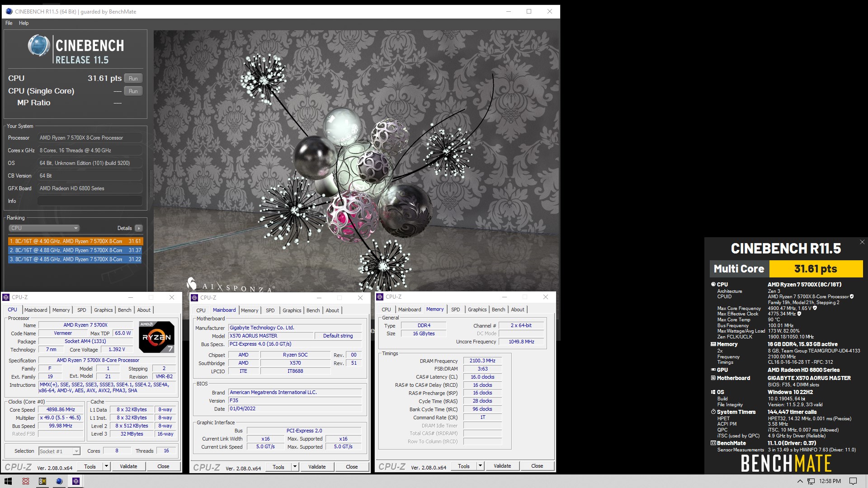
Task: Click the Ryzen 7 logo in the CPU-Z CPU window
Action: [x=156, y=337]
